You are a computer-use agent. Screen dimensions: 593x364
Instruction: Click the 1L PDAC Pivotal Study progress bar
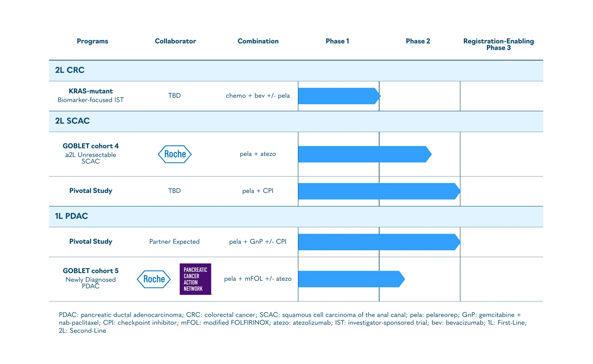click(379, 242)
